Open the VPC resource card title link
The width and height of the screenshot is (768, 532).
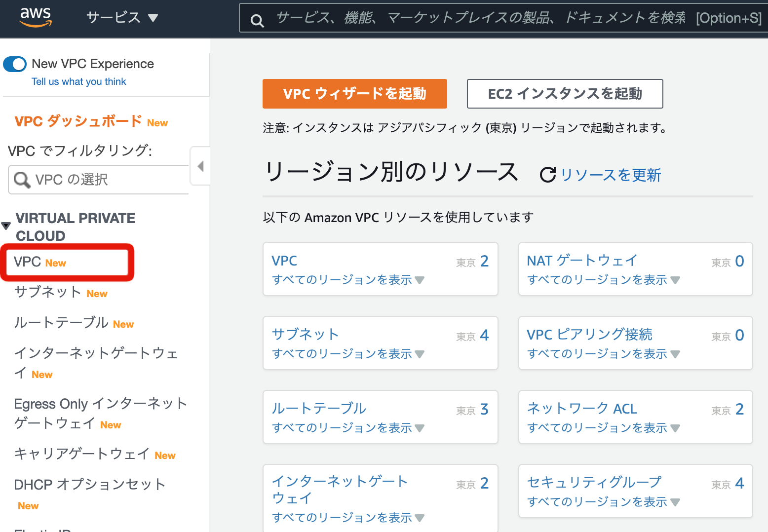coord(284,261)
